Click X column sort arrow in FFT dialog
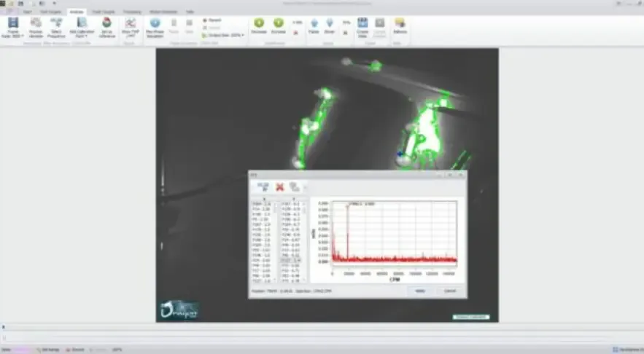The image size is (644, 354). [x=264, y=199]
